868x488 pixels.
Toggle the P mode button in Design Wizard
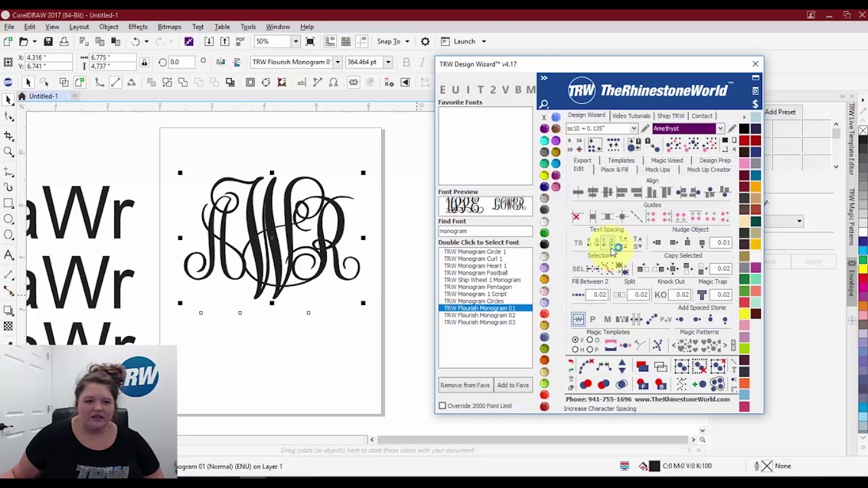[593, 319]
